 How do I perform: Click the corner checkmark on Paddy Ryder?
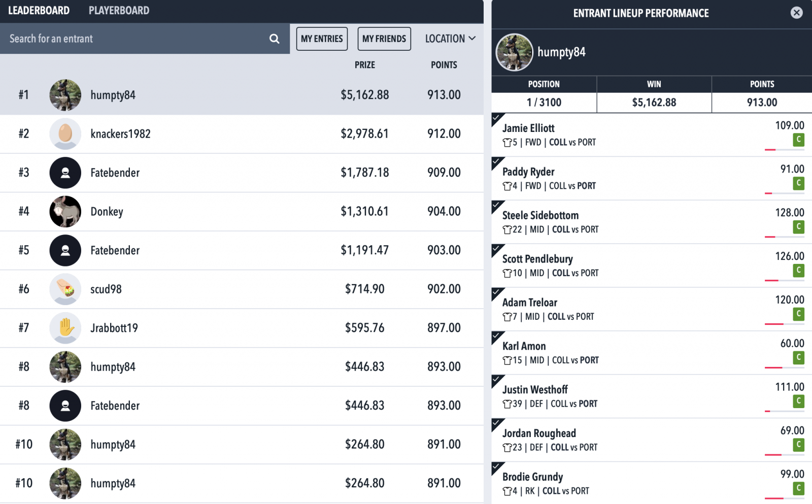pyautogui.click(x=497, y=162)
